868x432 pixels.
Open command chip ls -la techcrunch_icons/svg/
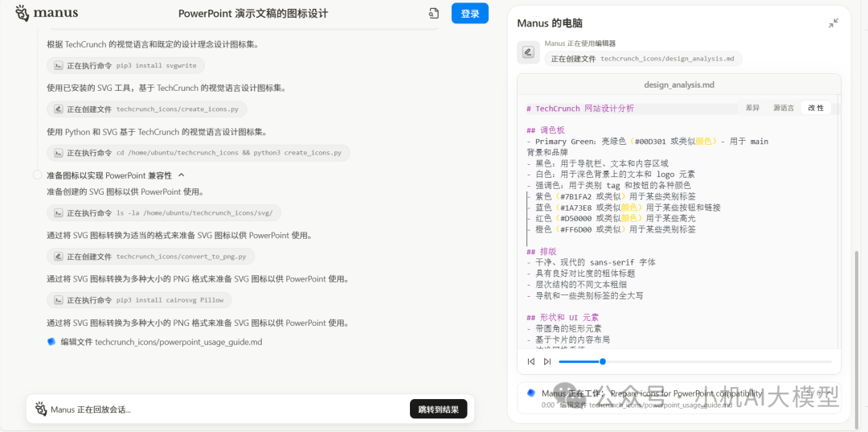click(x=164, y=212)
